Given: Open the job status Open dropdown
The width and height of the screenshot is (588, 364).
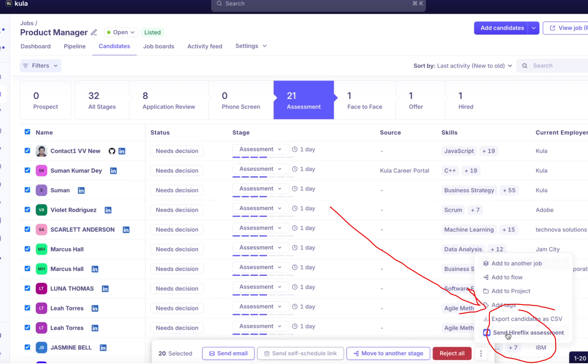Looking at the screenshot, I should [x=121, y=32].
